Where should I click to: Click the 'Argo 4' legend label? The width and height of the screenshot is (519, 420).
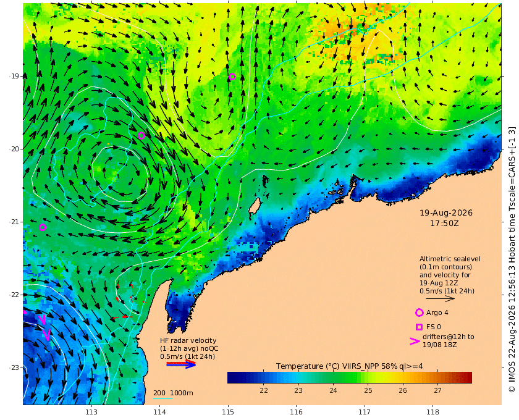click(x=437, y=313)
